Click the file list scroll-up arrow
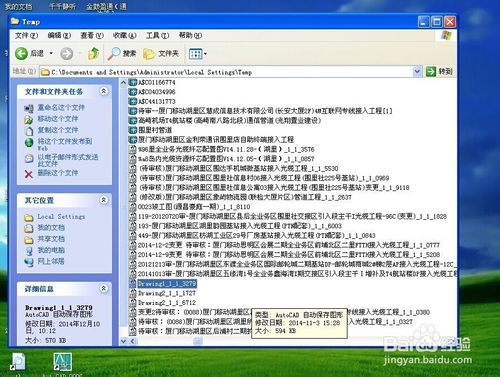Viewport: 500px width, 377px height. tap(123, 82)
